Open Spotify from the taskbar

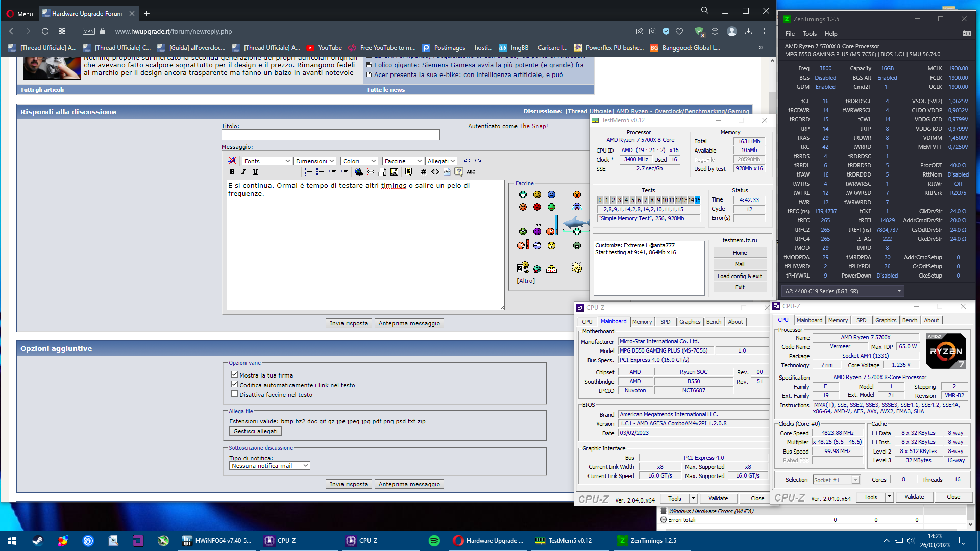point(434,541)
